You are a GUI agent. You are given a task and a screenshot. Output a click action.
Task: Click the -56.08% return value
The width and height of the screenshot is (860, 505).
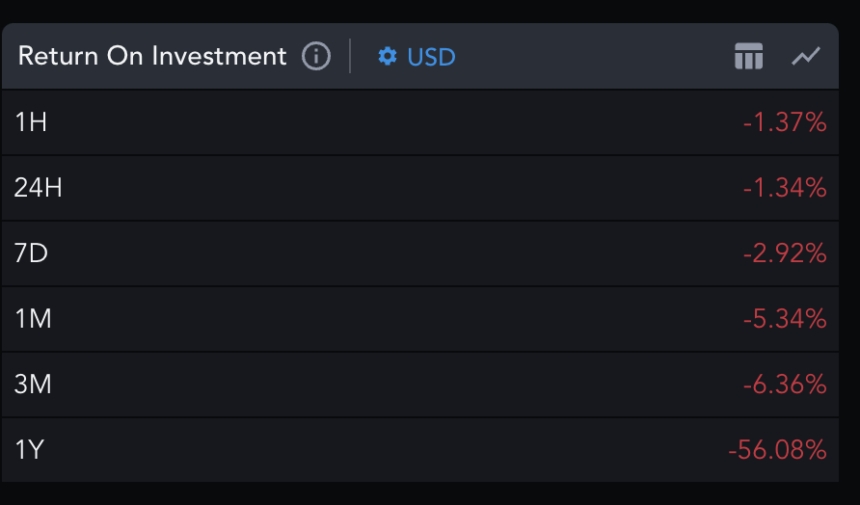(777, 450)
